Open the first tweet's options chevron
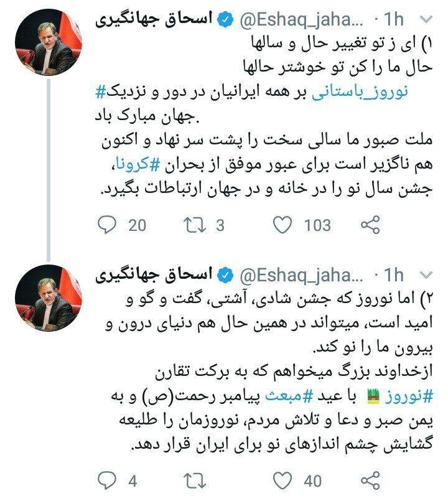448x501 pixels. tap(426, 20)
